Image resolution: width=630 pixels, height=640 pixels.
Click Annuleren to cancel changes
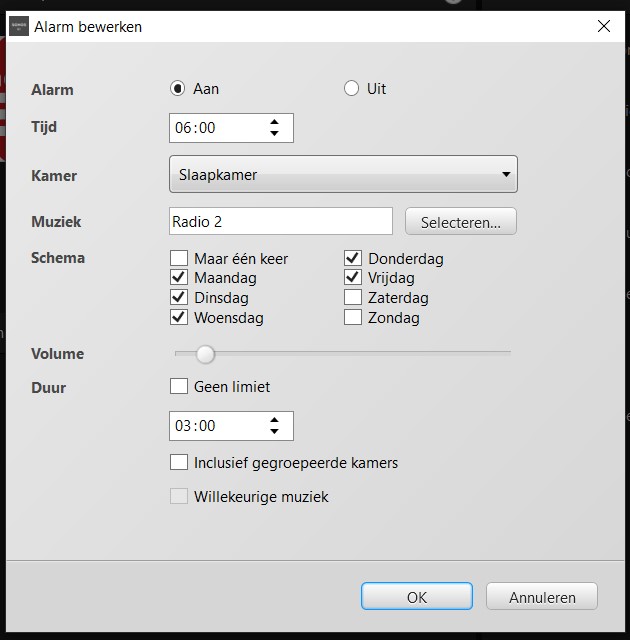tap(542, 597)
